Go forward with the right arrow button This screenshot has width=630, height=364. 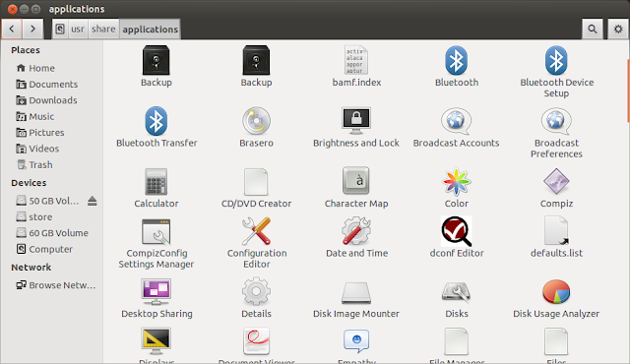[x=32, y=29]
